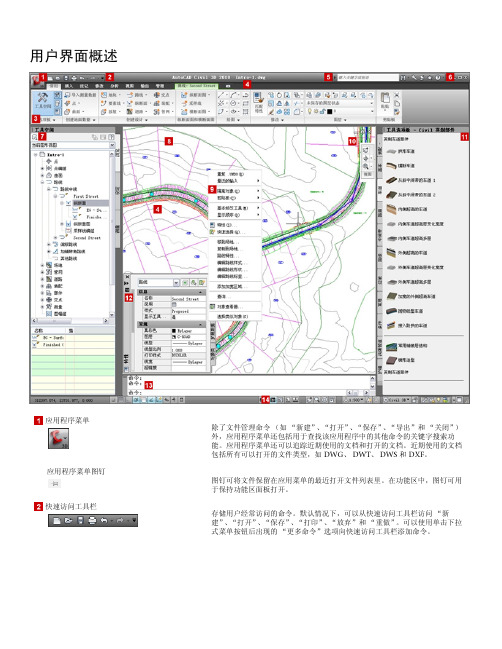502x649 pixels.
Task: Click the Toolspace tree horizontal scrollbar
Action: click(x=70, y=320)
